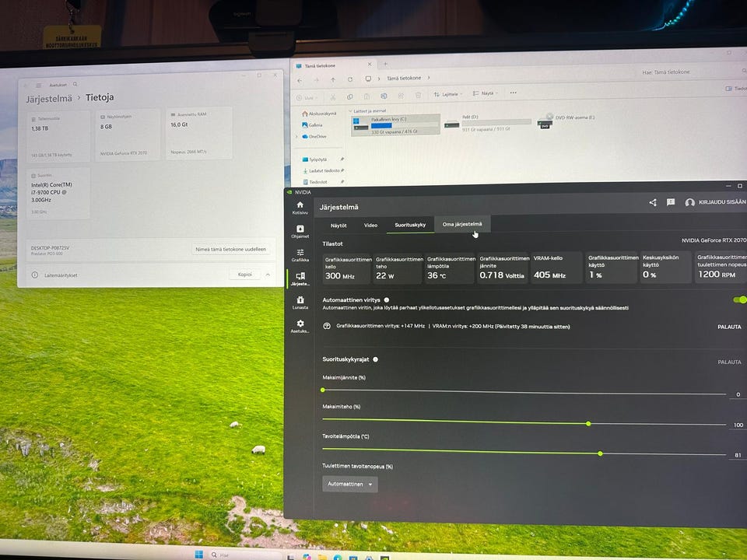This screenshot has height=560, width=747.
Task: Toggle Automaattinen viritys switch off
Action: (740, 299)
